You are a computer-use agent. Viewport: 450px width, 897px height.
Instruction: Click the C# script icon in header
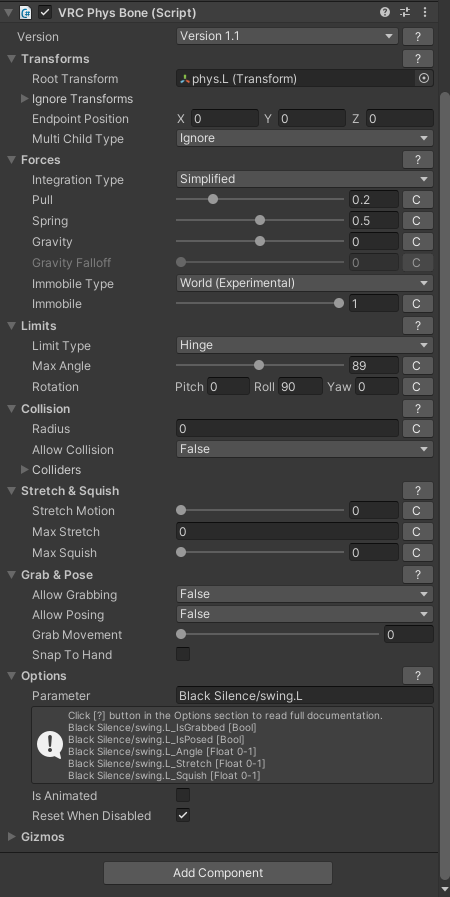click(25, 12)
